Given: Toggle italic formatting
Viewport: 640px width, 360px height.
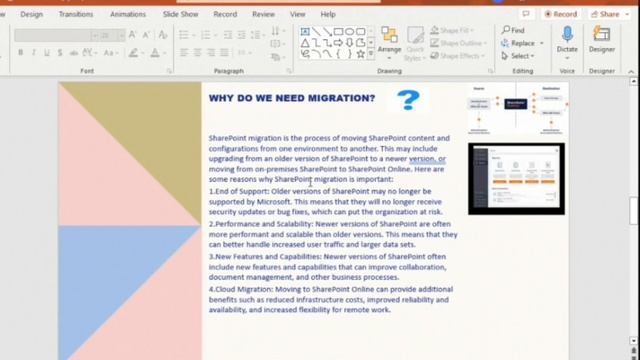Looking at the screenshot, I should [x=34, y=53].
